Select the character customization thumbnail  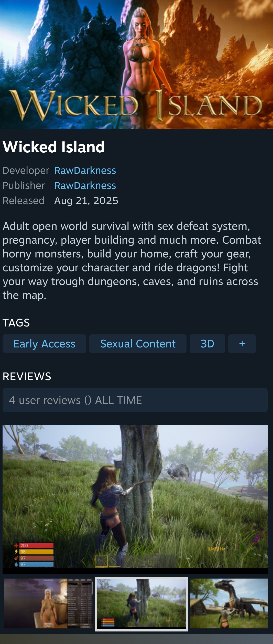click(x=48, y=603)
